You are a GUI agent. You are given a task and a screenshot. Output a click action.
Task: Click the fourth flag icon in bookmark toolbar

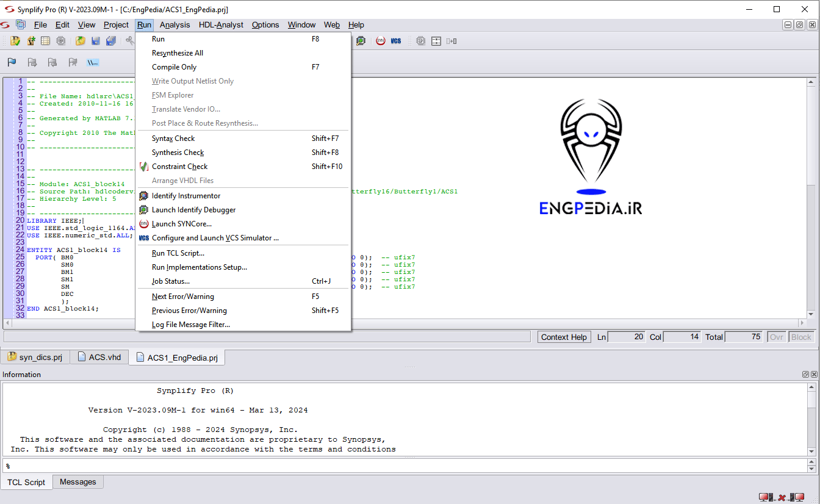[73, 62]
